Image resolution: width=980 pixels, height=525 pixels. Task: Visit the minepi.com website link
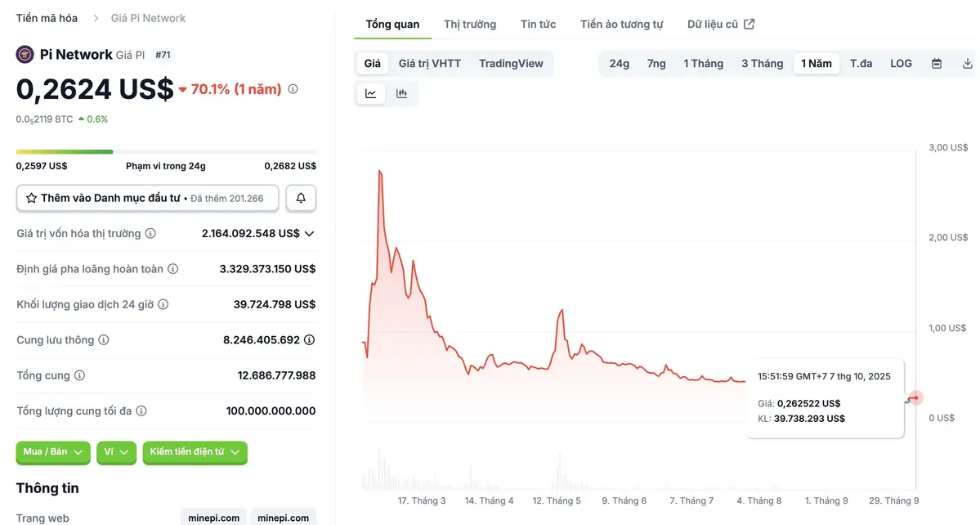coord(213,517)
